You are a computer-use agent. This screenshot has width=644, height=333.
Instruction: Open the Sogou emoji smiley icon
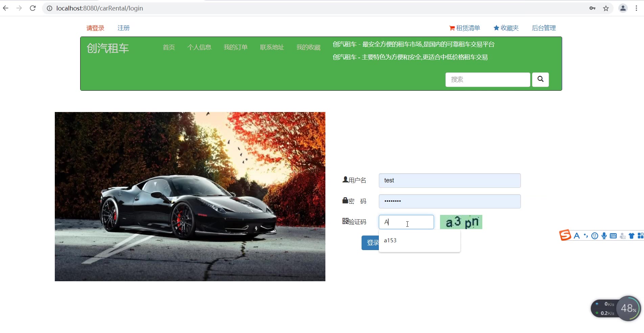[595, 236]
